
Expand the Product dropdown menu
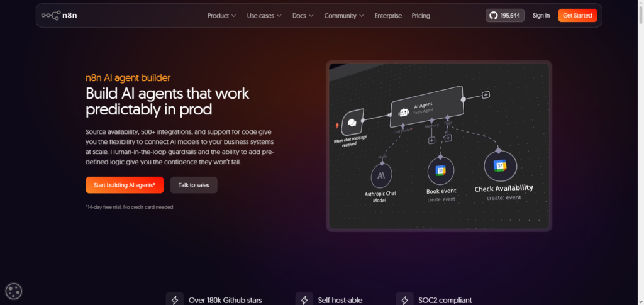coord(222,16)
